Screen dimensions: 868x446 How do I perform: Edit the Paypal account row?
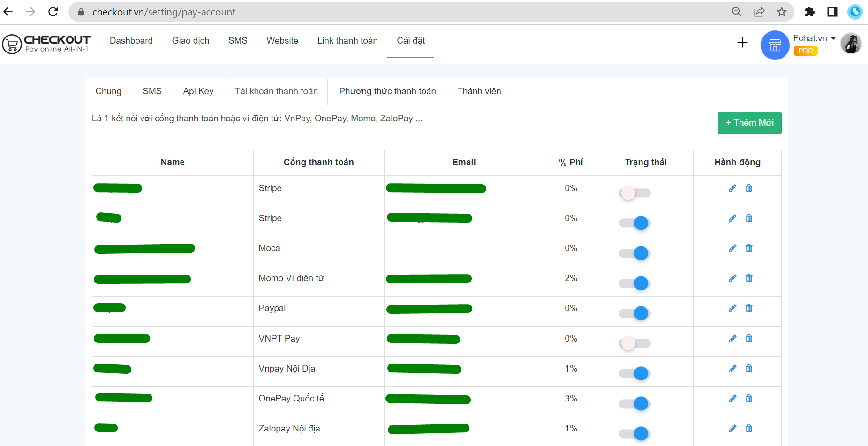coord(732,308)
